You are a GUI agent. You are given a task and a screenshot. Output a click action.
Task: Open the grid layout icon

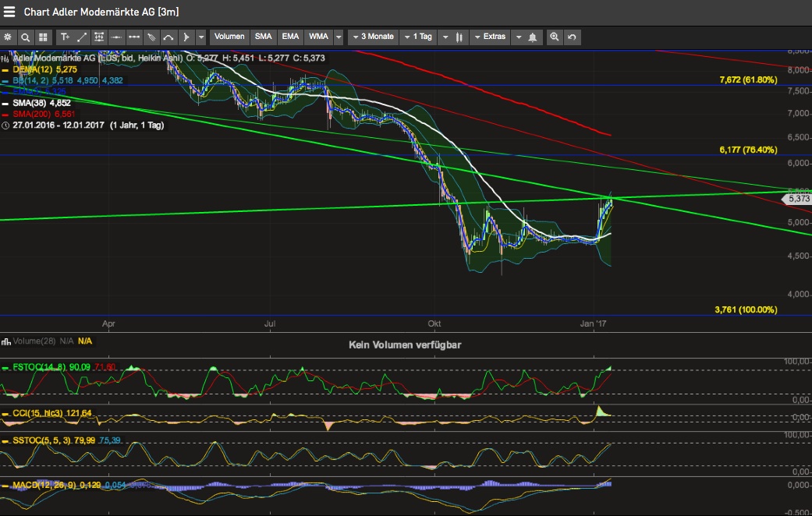43,37
